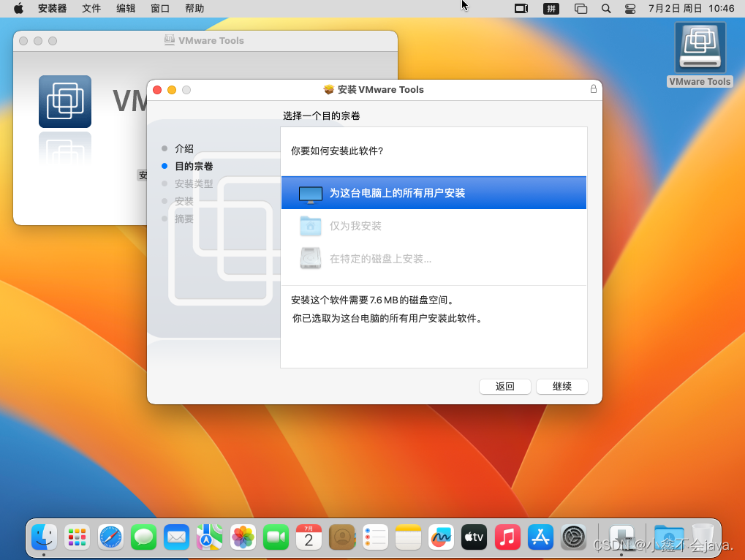Screen dimensions: 745x560
Task: Open the 文件 menu
Action: (91, 9)
